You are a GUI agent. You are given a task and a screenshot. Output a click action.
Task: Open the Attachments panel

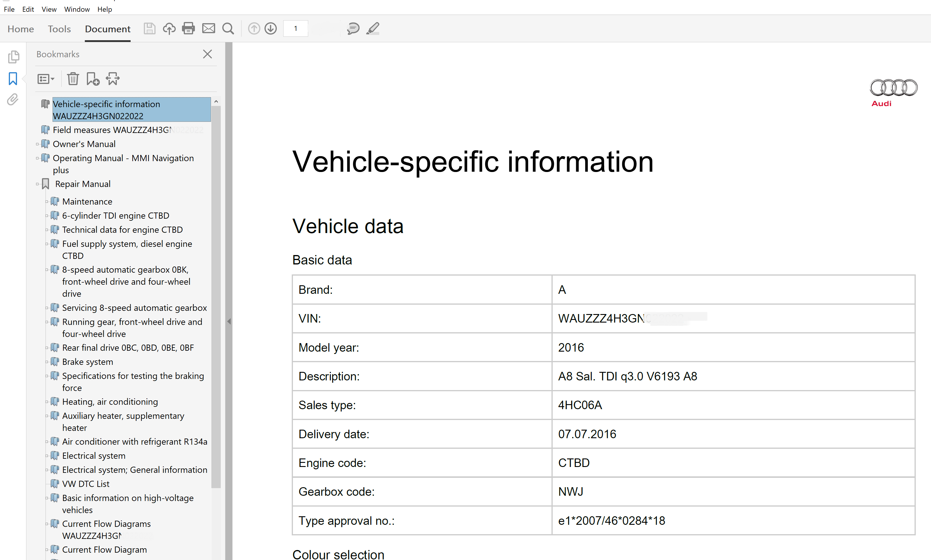pyautogui.click(x=12, y=99)
